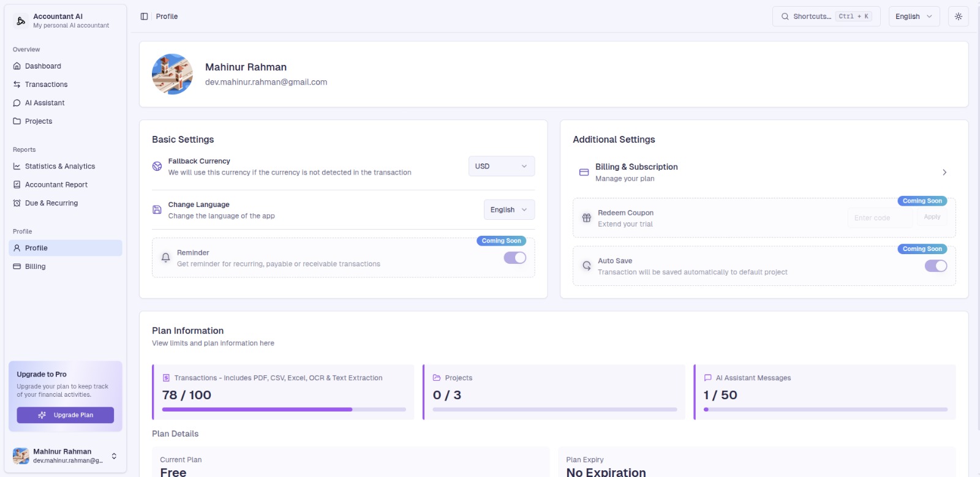980x477 pixels.
Task: Click the Projects usage progress bar
Action: point(555,410)
